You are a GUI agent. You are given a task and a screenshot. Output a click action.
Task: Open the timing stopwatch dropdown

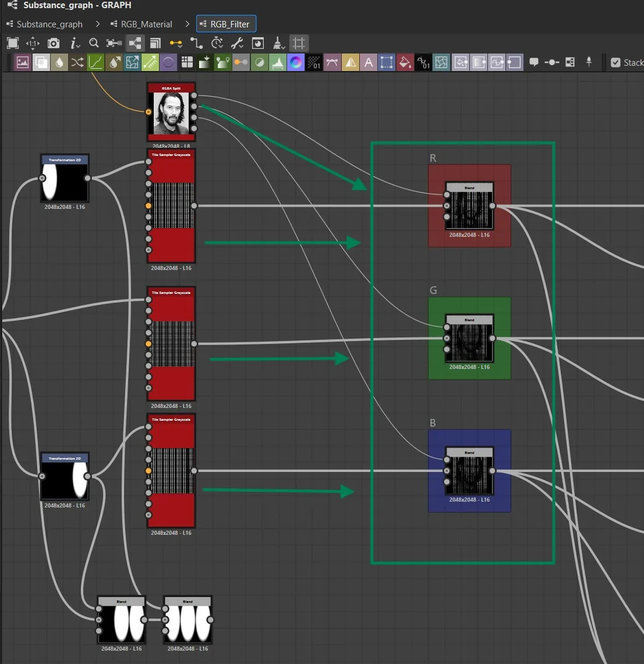pyautogui.click(x=217, y=43)
